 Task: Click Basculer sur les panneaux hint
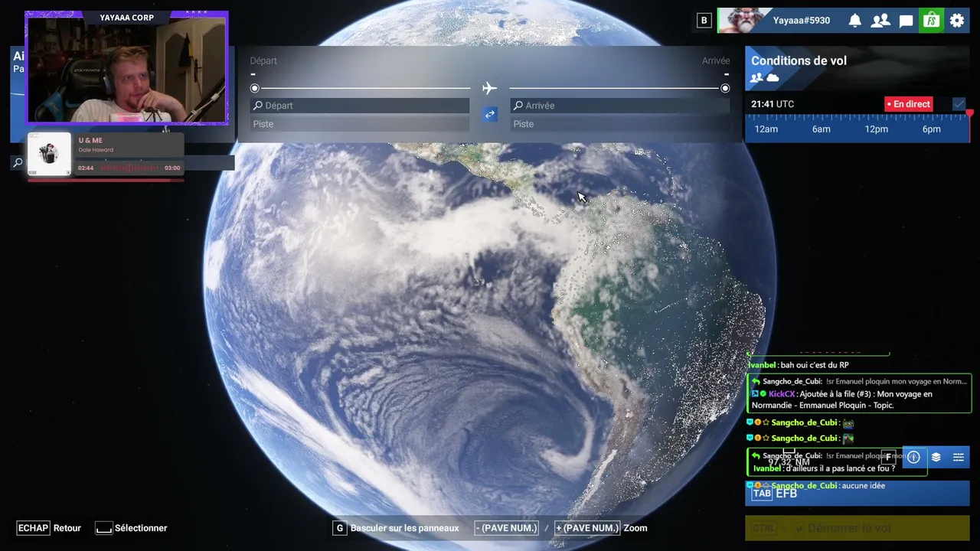tap(396, 528)
